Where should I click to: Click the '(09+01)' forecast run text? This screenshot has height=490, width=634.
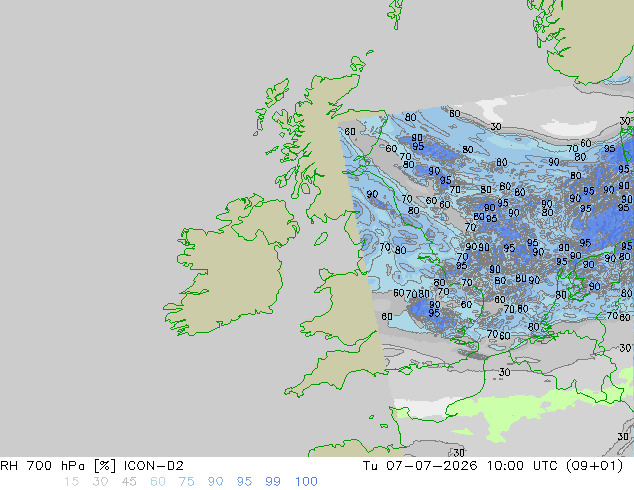tap(595, 466)
